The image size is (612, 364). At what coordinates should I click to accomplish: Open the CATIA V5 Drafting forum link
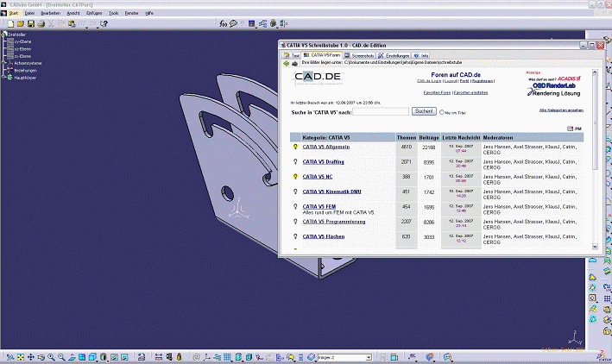coord(323,162)
